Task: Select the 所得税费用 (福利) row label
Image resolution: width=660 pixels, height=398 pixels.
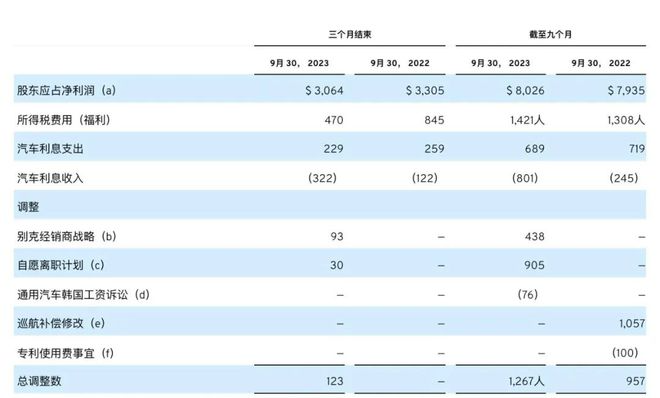Action: tap(64, 120)
